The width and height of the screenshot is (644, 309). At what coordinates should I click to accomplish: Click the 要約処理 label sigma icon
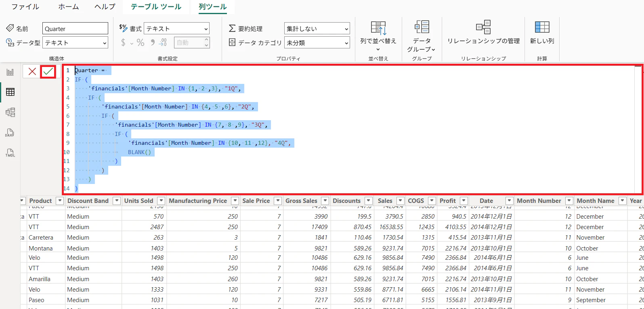point(232,28)
